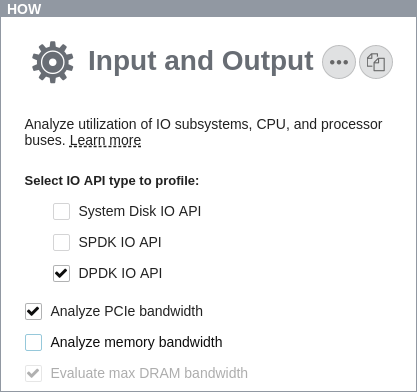Click the SPDK IO API label text
This screenshot has height=392, width=417.
click(120, 242)
